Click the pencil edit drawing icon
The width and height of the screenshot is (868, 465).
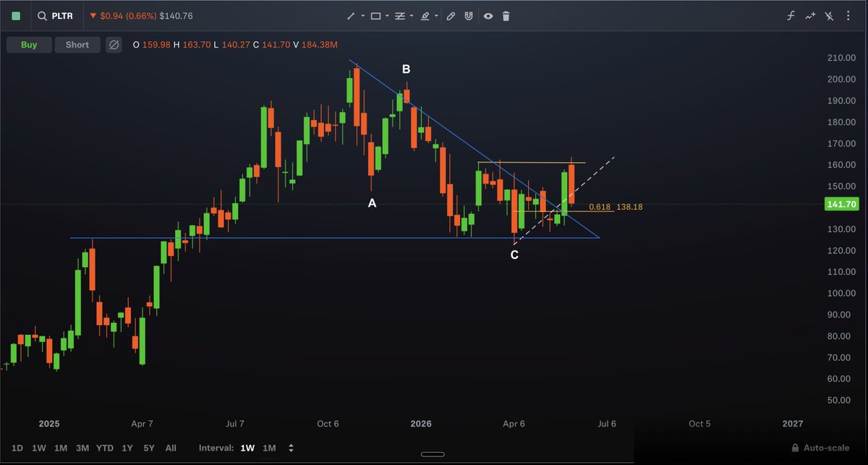(x=451, y=16)
